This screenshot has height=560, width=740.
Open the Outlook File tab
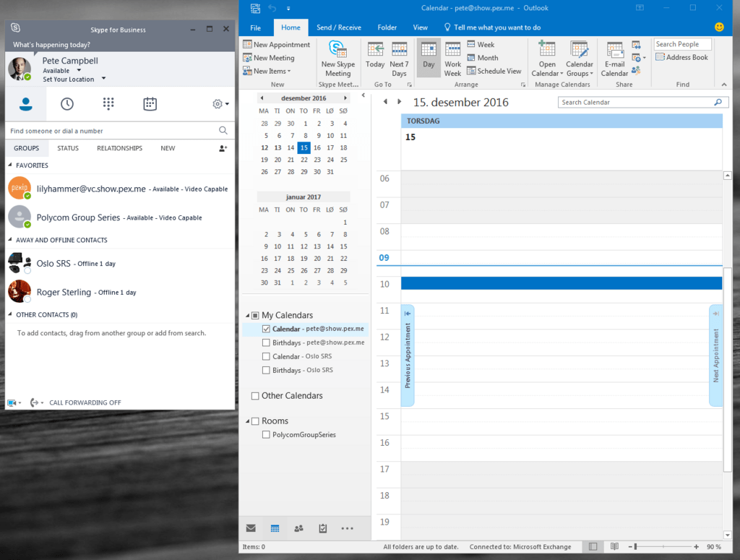point(255,27)
